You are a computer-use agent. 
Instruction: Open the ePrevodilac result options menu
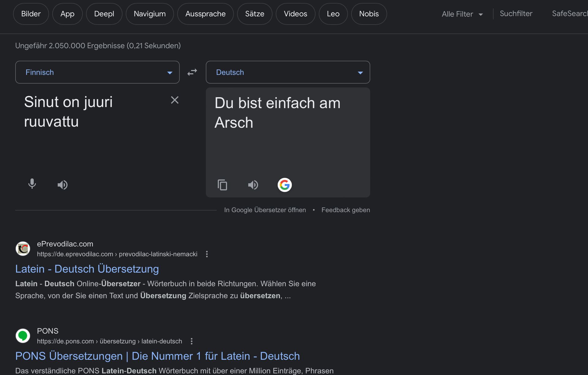tap(207, 254)
